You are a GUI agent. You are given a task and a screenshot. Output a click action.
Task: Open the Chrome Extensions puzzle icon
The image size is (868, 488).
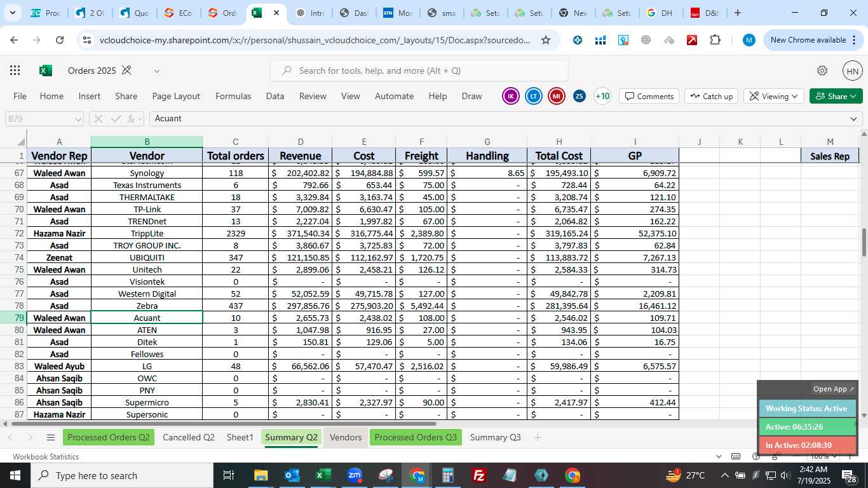click(x=715, y=40)
